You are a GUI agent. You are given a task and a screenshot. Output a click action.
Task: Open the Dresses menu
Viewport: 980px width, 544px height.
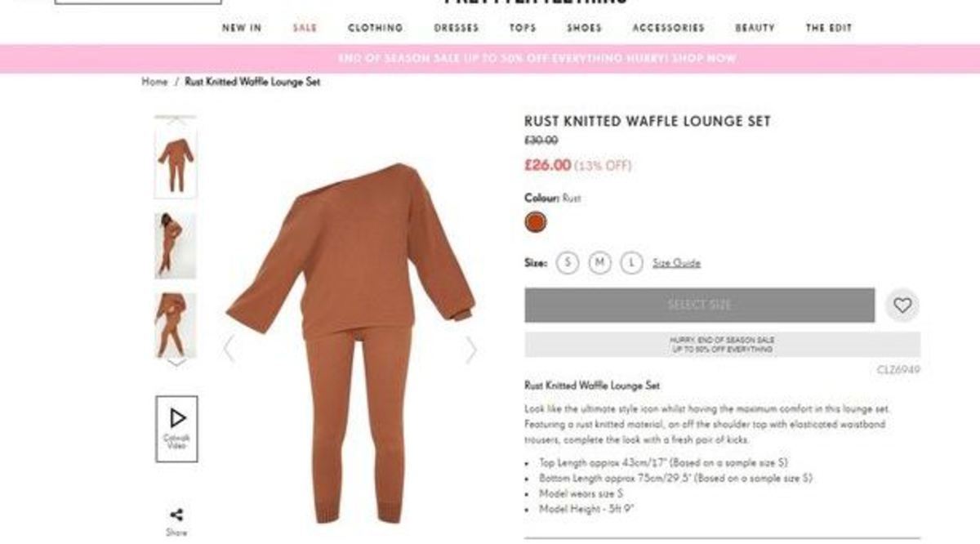(x=457, y=28)
